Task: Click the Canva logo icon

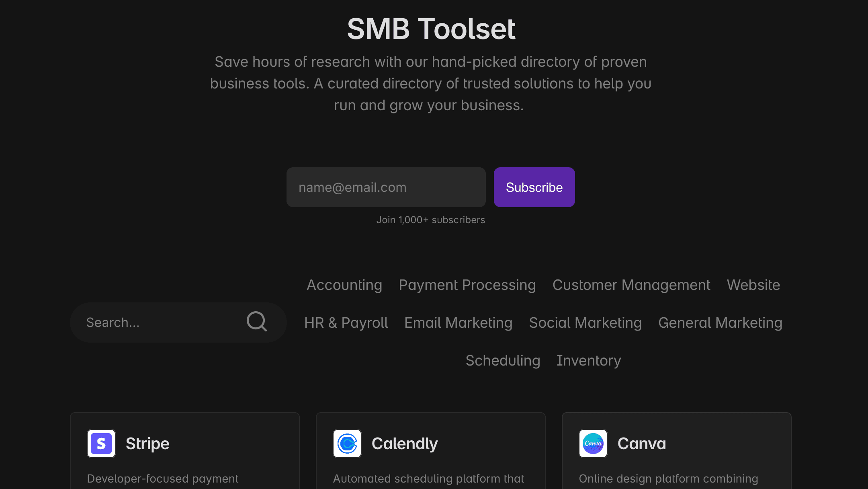Action: point(593,444)
